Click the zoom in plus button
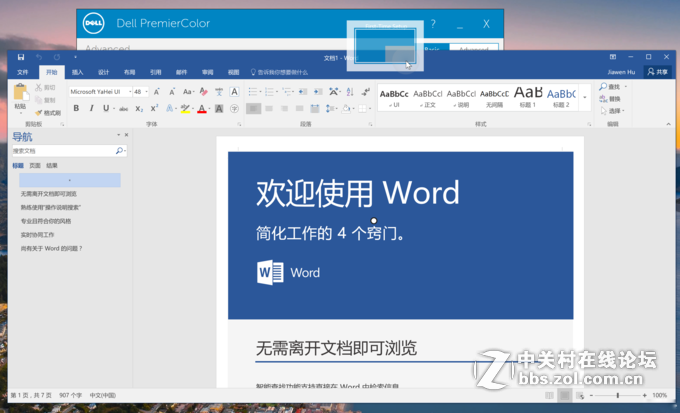 click(x=645, y=395)
